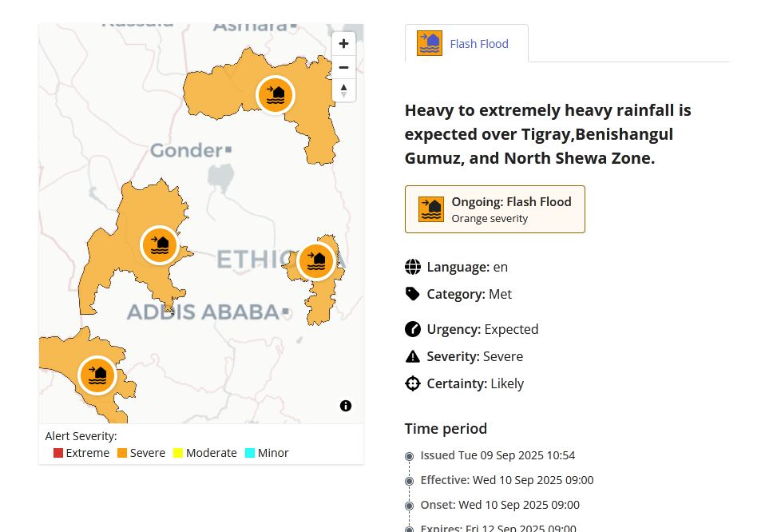The image size is (777, 532).
Task: Click flash flood marker at bottom-left of map
Action: [x=97, y=375]
